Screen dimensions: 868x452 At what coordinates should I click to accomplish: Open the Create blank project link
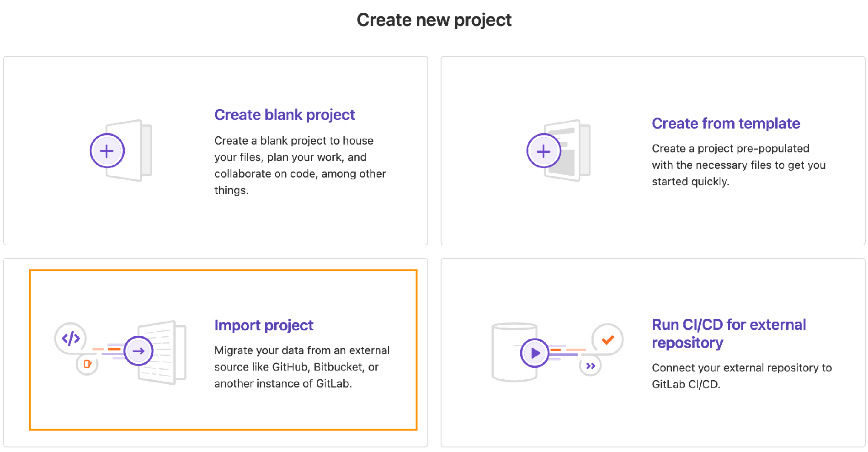point(284,115)
